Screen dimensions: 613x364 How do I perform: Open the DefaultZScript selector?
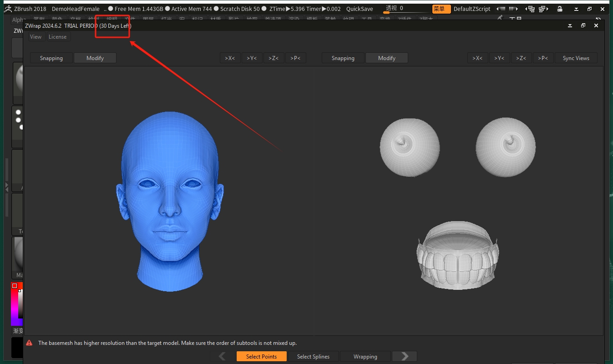pyautogui.click(x=472, y=9)
